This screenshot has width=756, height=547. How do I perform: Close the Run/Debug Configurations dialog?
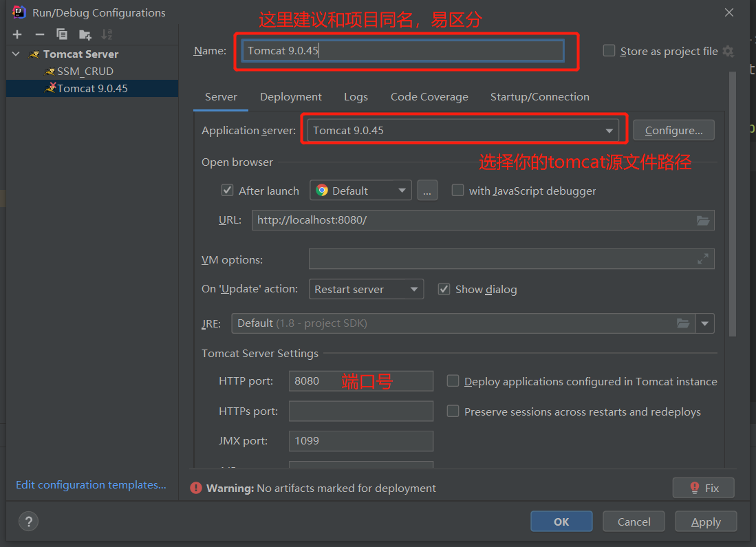729,12
